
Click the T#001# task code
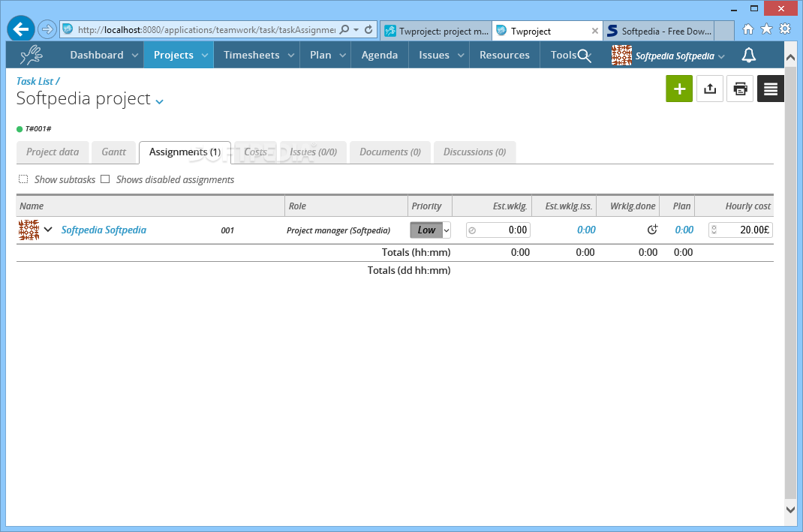(38, 129)
